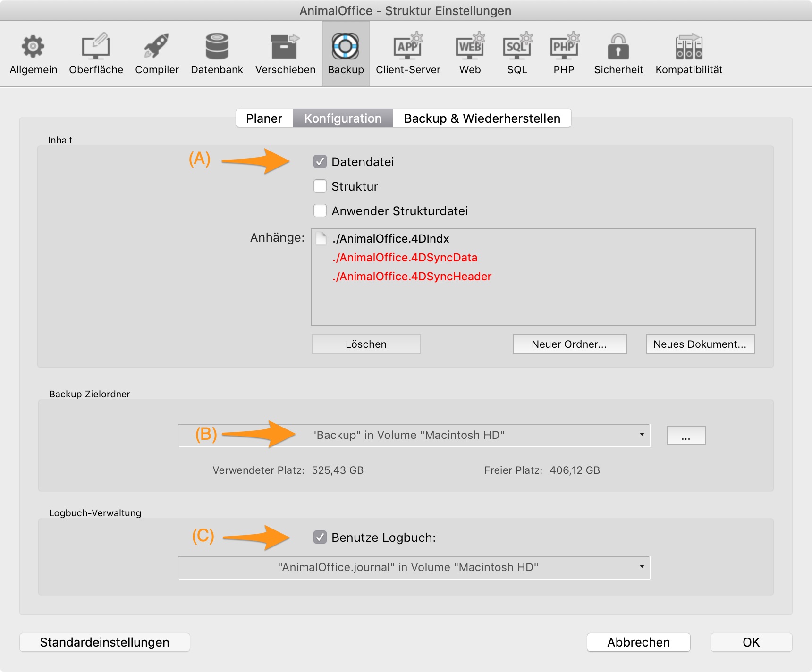Open the Datenbank settings icon
The image size is (812, 672).
pos(217,47)
